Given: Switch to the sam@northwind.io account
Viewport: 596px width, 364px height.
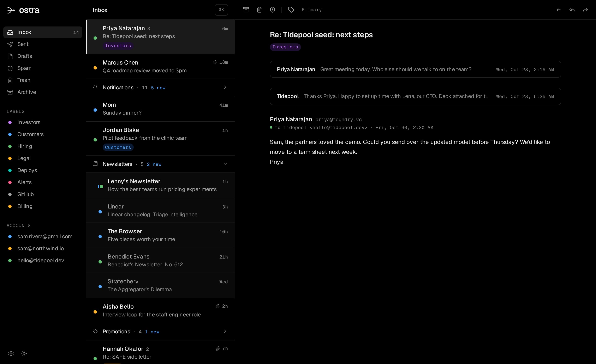Looking at the screenshot, I should pos(43,248).
